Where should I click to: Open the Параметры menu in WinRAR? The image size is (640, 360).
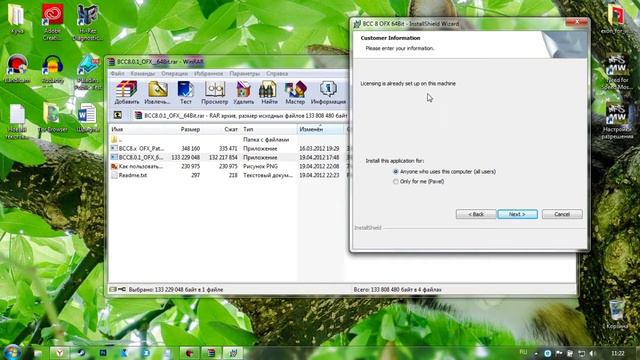tap(244, 73)
